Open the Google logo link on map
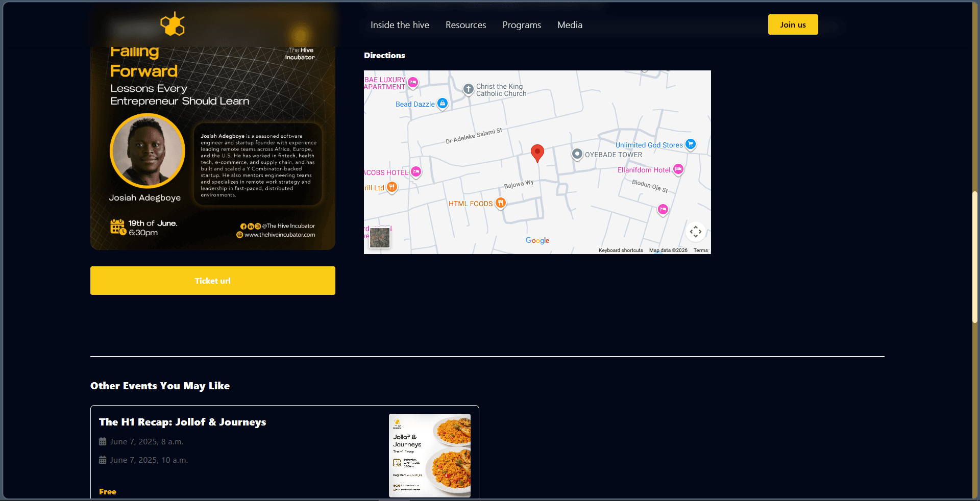This screenshot has height=501, width=980. tap(537, 240)
